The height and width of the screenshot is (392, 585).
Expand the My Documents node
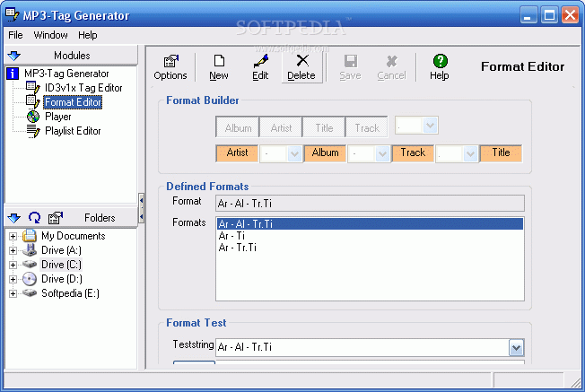pyautogui.click(x=13, y=237)
